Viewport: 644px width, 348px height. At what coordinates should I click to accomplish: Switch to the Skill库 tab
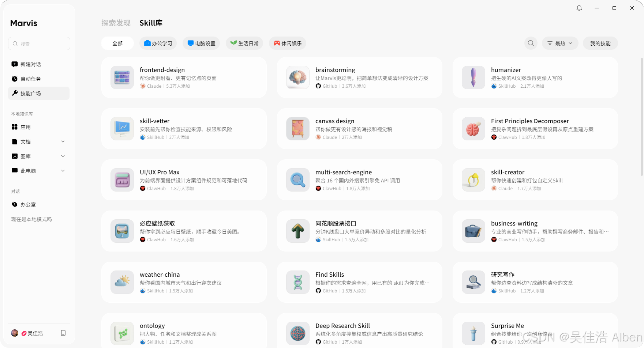[151, 23]
